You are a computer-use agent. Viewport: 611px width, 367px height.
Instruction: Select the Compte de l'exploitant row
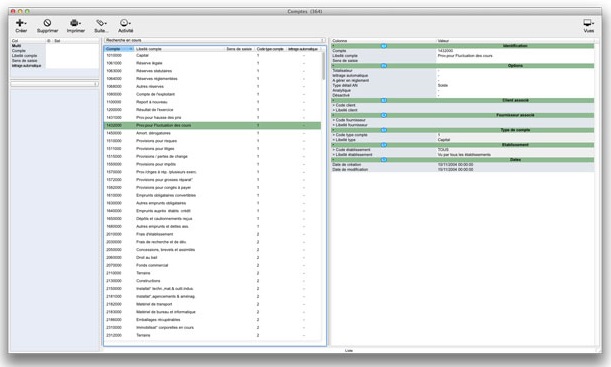(x=213, y=94)
